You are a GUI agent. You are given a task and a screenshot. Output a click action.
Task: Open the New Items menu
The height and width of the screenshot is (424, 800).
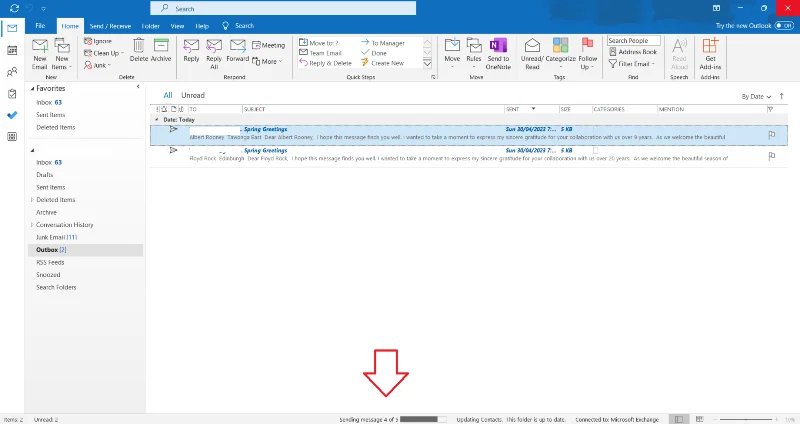[x=62, y=55]
